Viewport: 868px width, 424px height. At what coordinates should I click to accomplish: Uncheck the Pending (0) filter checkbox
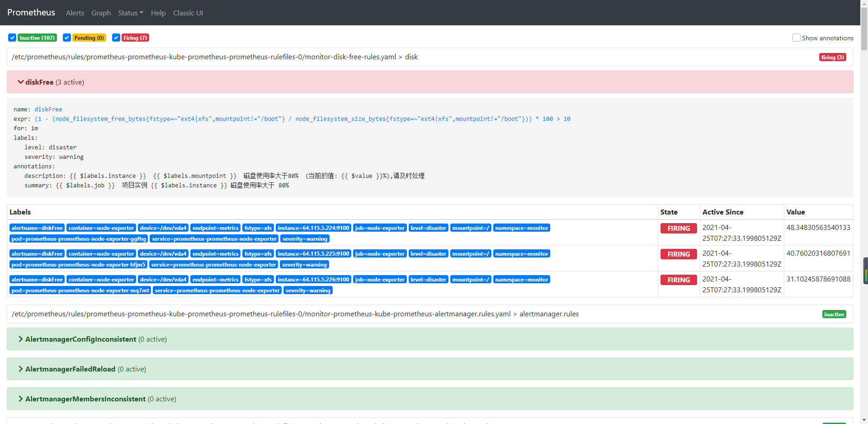click(x=67, y=38)
